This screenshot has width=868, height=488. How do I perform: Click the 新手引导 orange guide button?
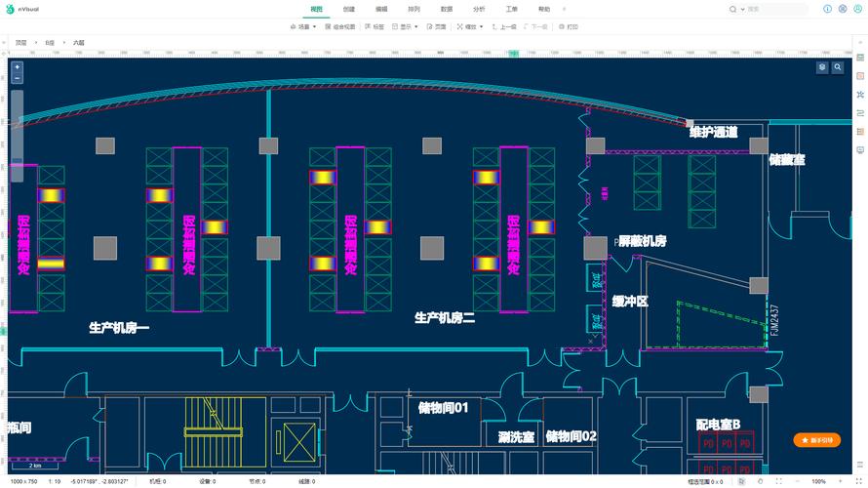[x=816, y=440]
